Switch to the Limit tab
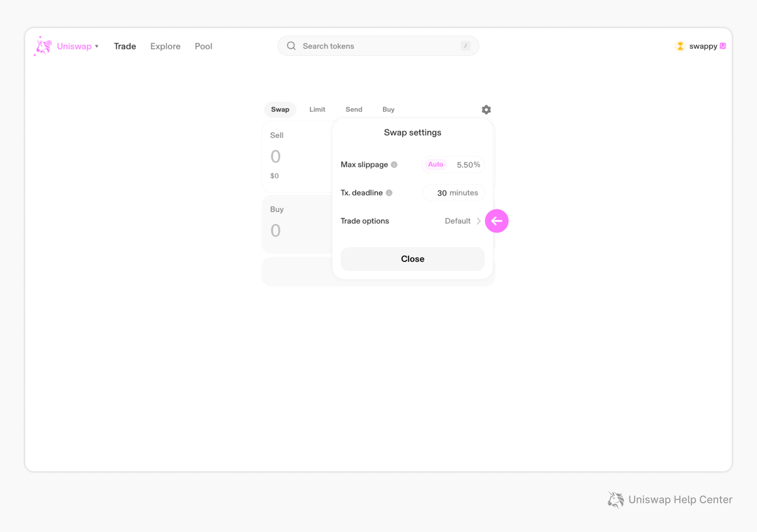 pos(317,109)
